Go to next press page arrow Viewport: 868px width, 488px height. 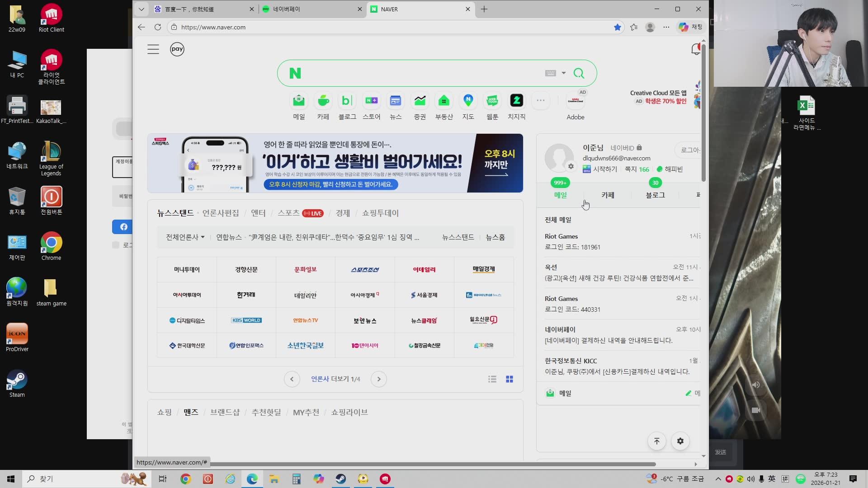(x=379, y=379)
